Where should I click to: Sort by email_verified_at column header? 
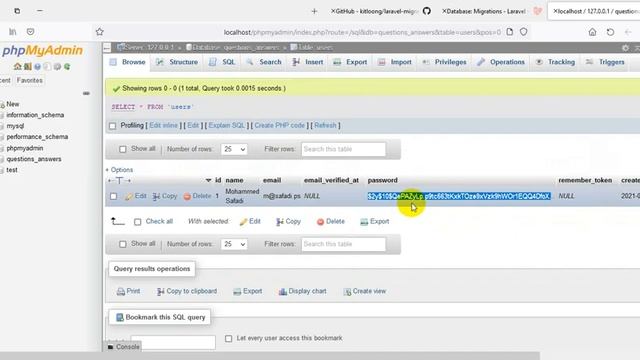pyautogui.click(x=331, y=180)
